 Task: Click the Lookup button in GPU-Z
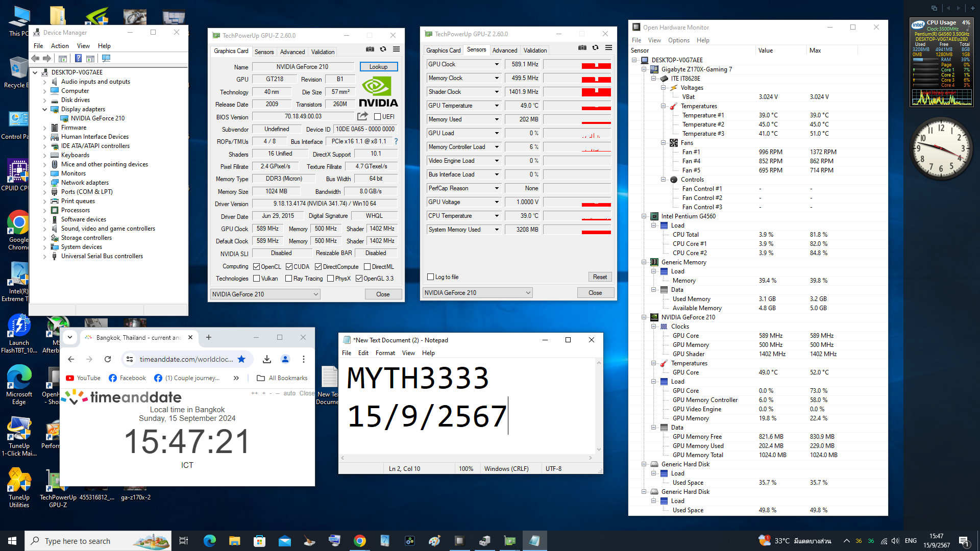click(379, 67)
